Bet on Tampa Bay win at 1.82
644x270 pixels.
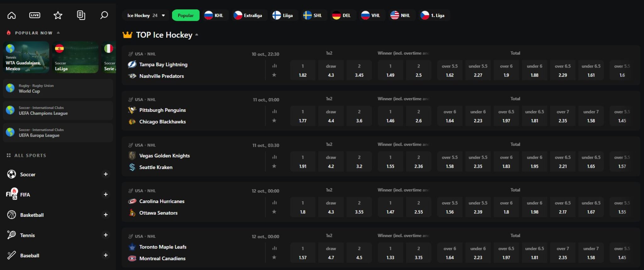(x=303, y=70)
